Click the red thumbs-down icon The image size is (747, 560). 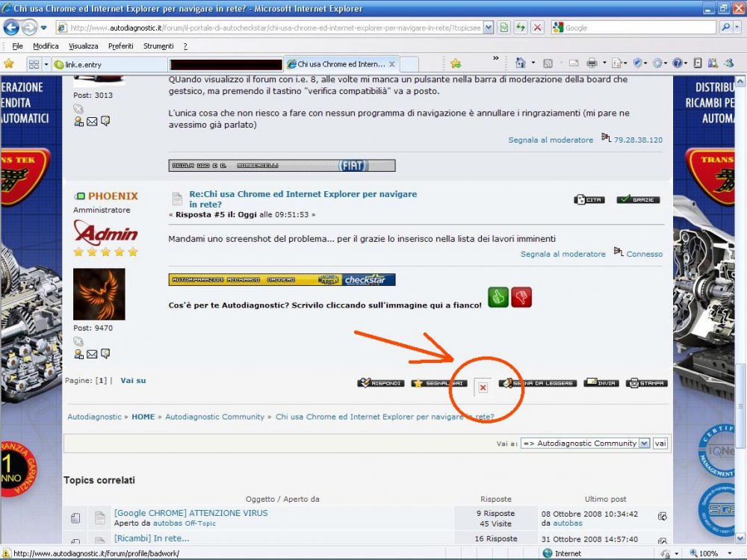point(521,297)
